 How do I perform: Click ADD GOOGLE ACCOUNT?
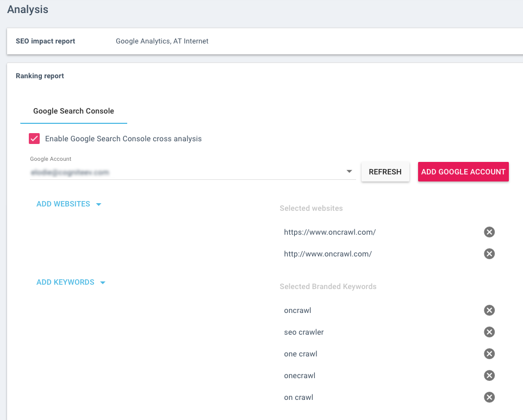tap(463, 171)
